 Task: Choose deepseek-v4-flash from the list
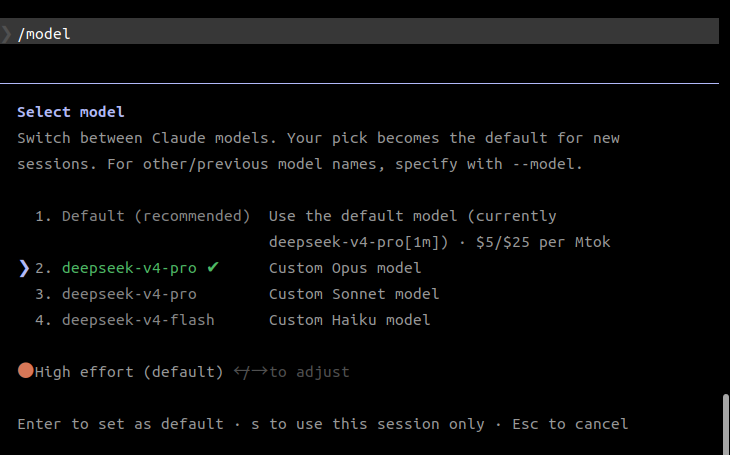(125, 320)
